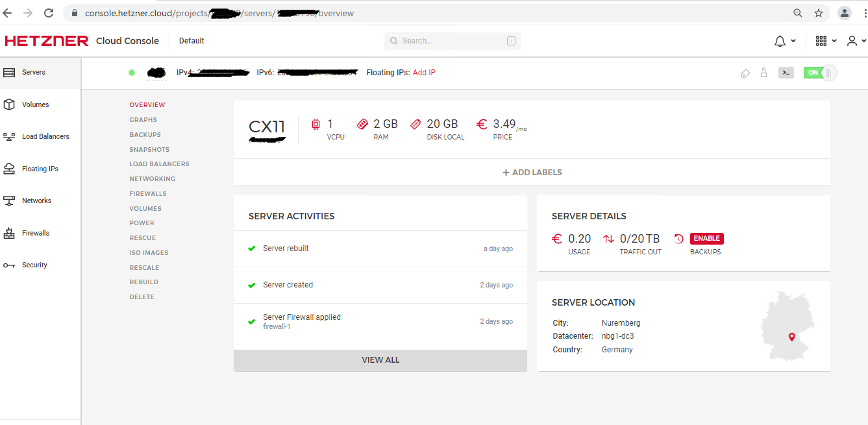Click the backups clock icon
The height and width of the screenshot is (425, 868).
[x=679, y=239]
